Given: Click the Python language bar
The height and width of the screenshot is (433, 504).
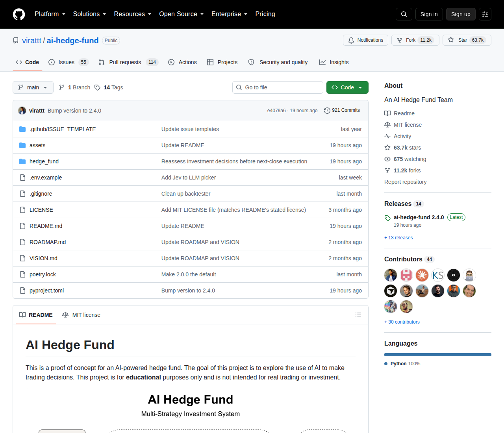Looking at the screenshot, I should click(x=438, y=355).
